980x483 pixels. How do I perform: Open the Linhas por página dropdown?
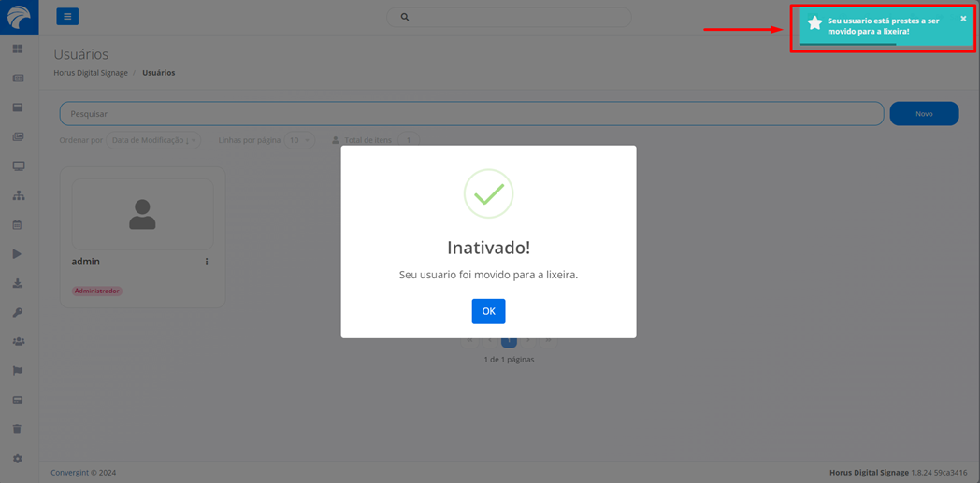click(x=299, y=140)
